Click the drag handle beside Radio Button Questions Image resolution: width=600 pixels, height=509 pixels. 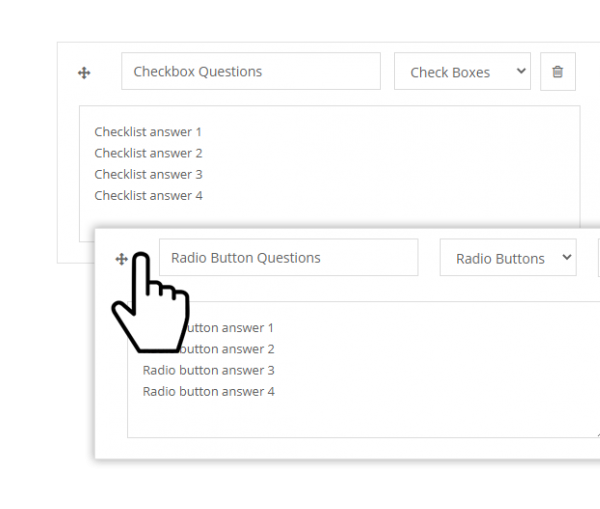click(121, 259)
